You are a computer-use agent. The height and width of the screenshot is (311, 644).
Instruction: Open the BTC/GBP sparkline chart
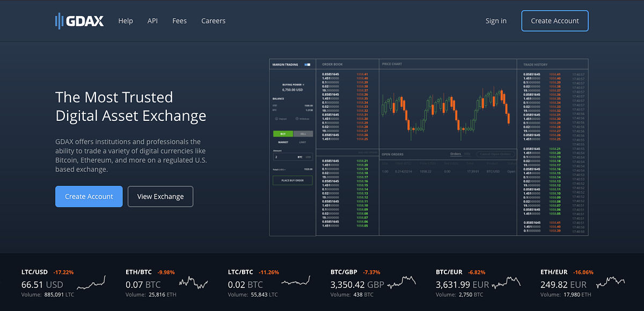(401, 283)
